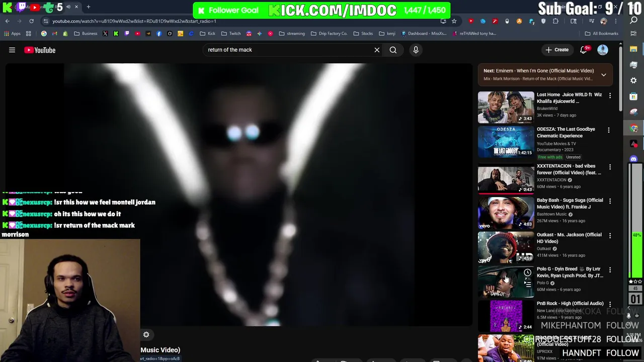Open more options for PnB Rock High
Viewport: 644px width, 362px height.
[610, 304]
